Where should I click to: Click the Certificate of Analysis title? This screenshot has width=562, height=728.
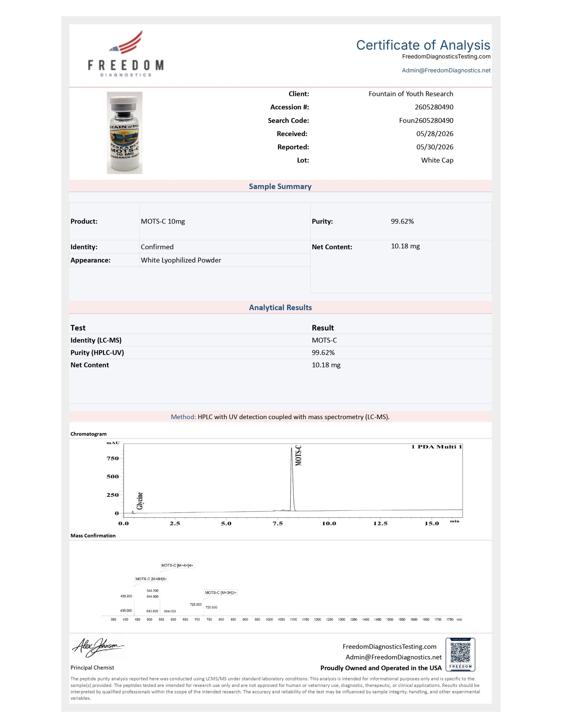pos(423,45)
